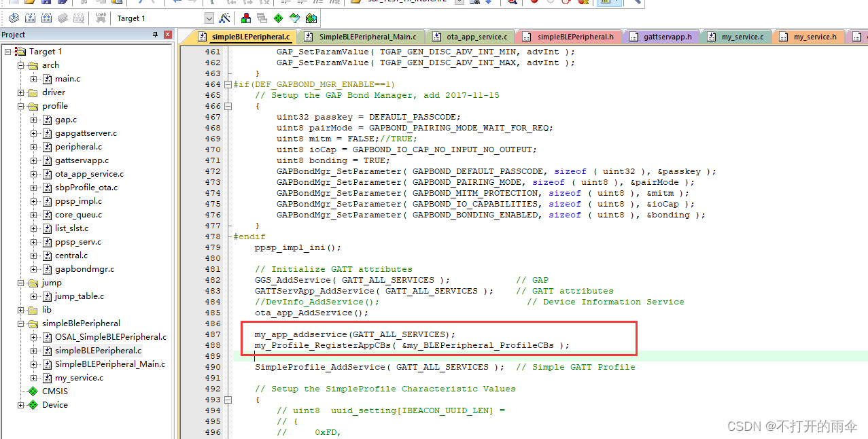Place cursor on ppsp_impl_ini() call
This screenshot has width=868, height=439.
pos(298,247)
